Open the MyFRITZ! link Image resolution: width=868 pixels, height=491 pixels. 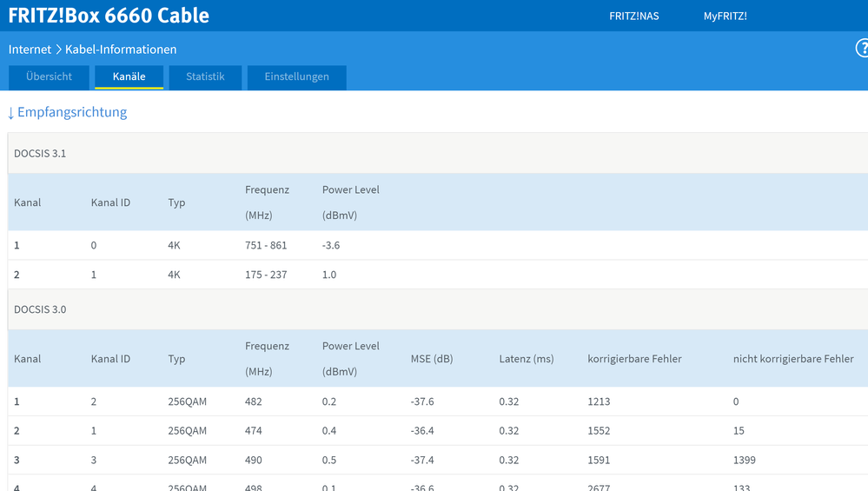point(725,16)
